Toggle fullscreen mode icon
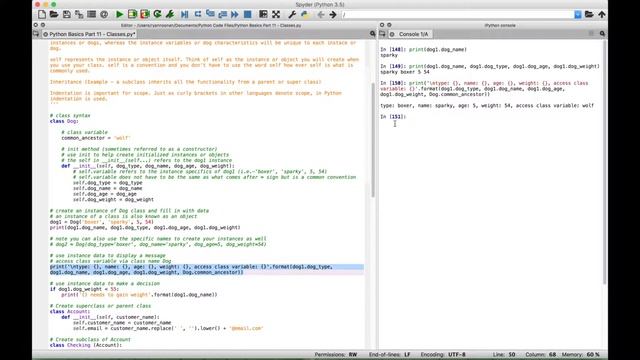The width and height of the screenshot is (640, 360). (x=276, y=14)
